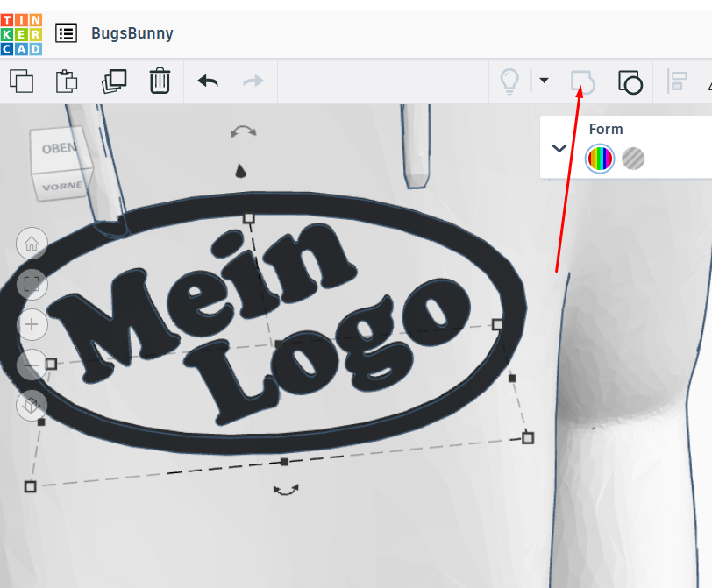Redo the last undone action

tap(253, 81)
